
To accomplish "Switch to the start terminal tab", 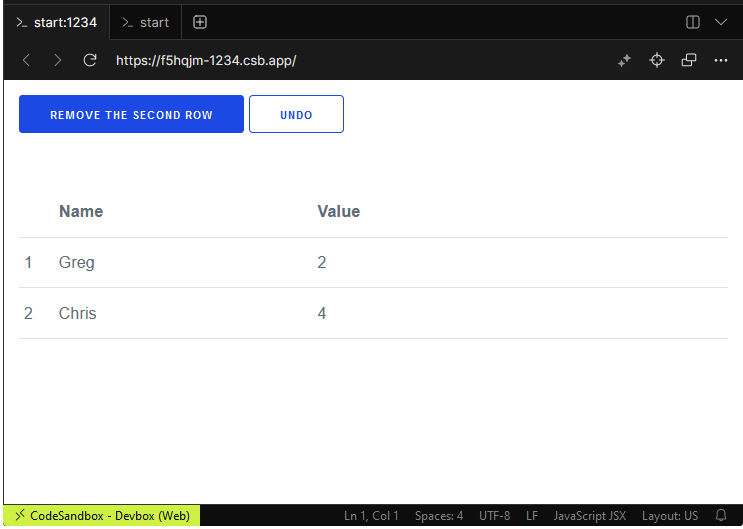I will pyautogui.click(x=145, y=22).
